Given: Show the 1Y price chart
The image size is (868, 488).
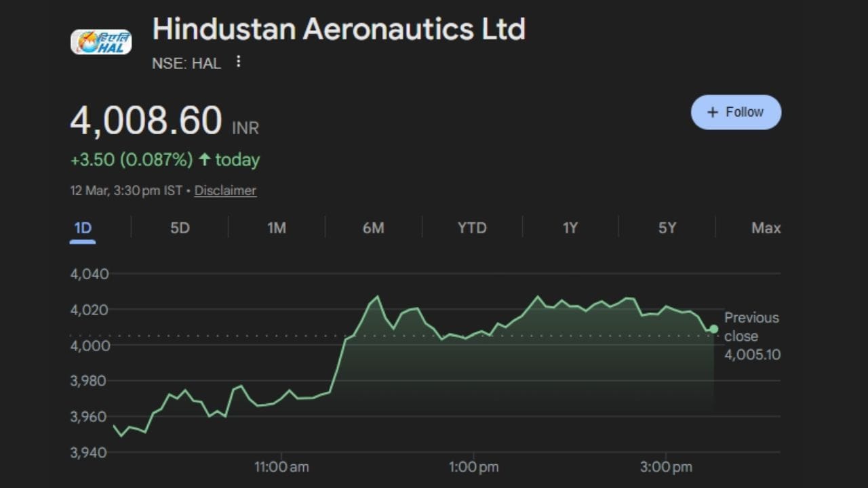Looking at the screenshot, I should click(570, 228).
